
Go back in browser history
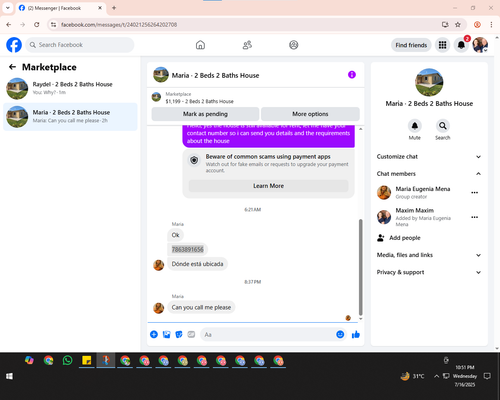9,25
